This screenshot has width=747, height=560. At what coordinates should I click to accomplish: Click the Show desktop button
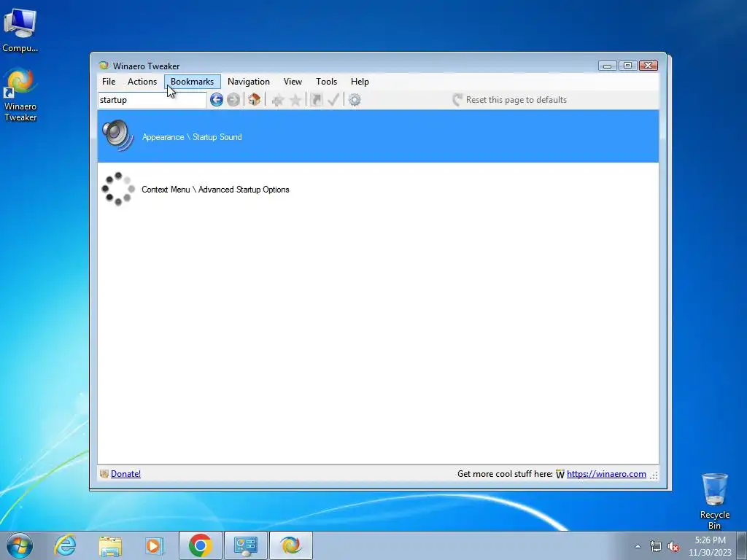[x=742, y=545]
